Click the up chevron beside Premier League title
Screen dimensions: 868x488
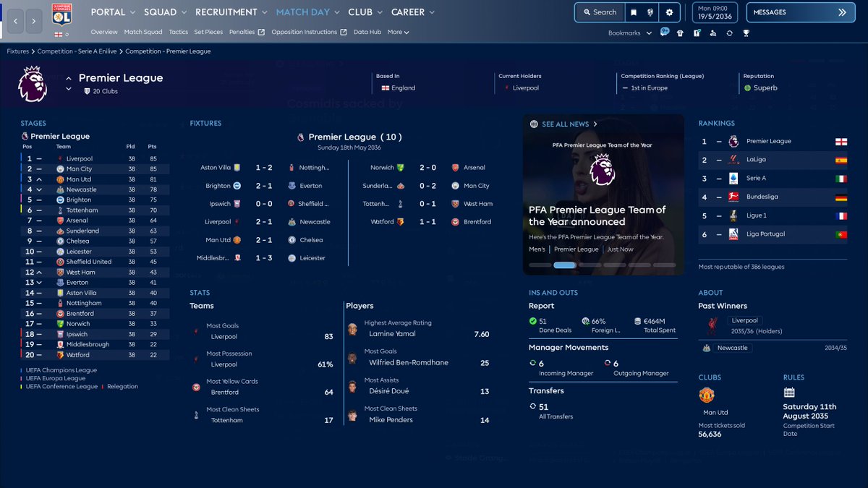[x=69, y=78]
